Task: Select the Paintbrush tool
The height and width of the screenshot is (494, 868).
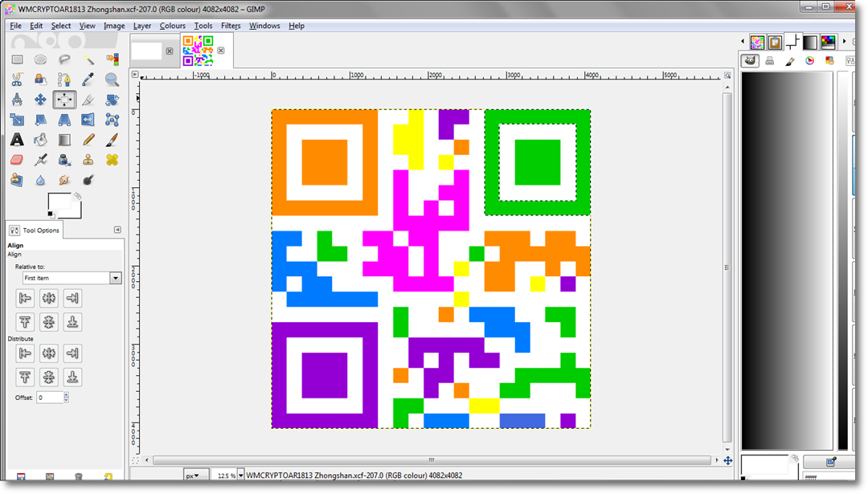Action: [x=113, y=140]
